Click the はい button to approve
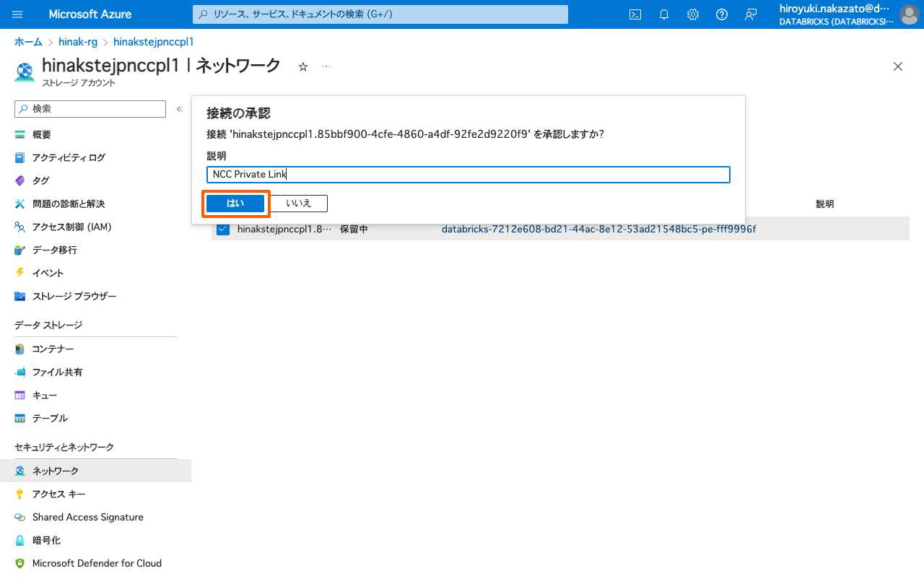Viewport: 924px width, 584px height. 235,204
